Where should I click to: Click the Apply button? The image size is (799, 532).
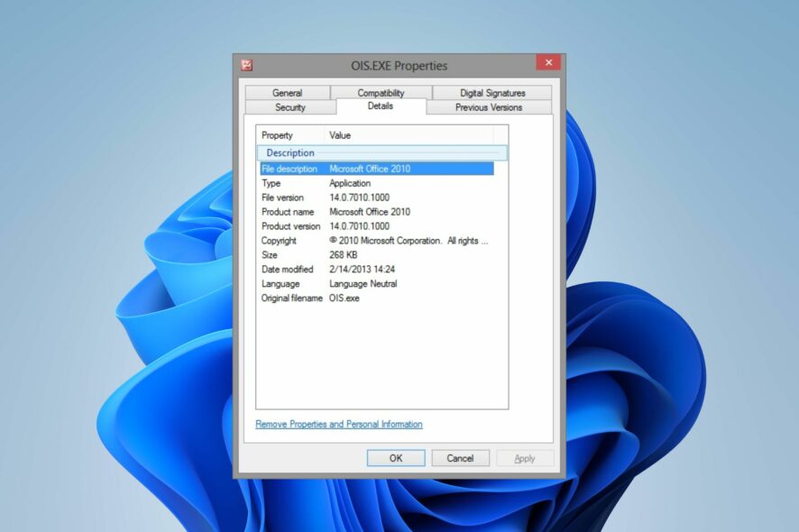click(524, 458)
